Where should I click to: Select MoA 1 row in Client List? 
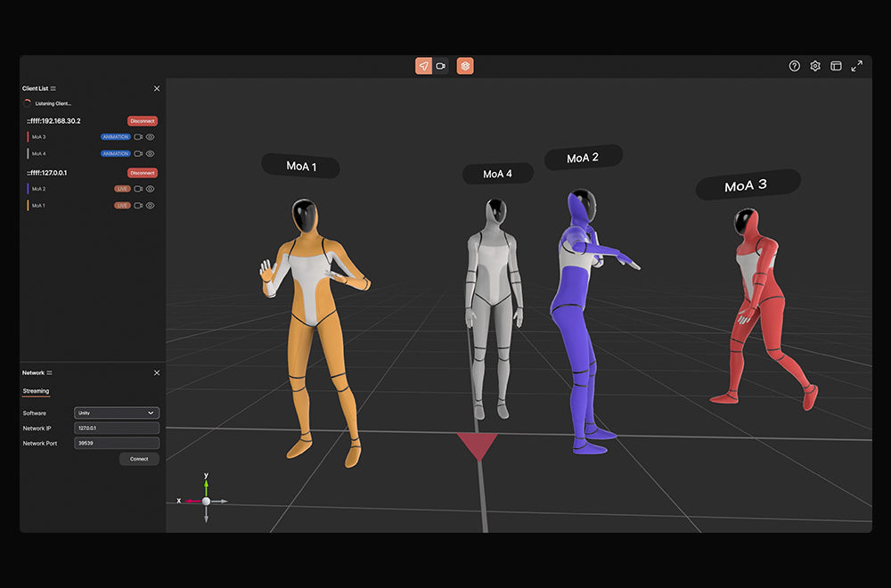(90, 206)
